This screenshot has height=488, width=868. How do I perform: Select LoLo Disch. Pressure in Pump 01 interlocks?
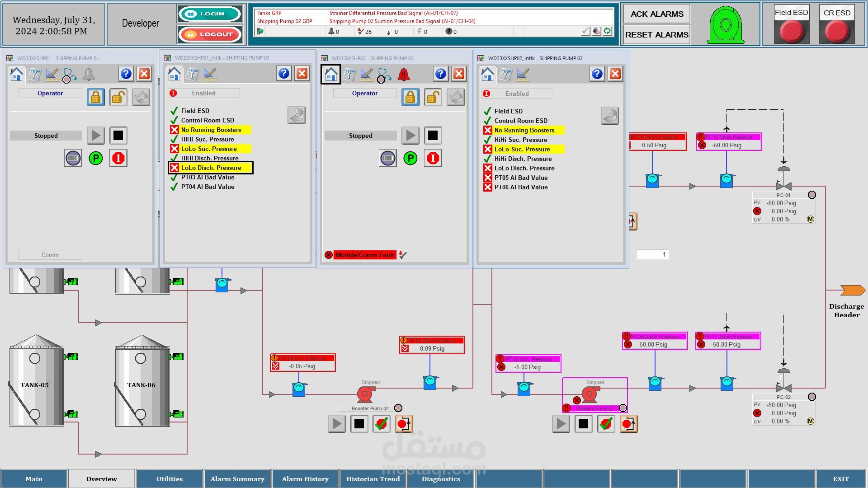[x=211, y=168]
